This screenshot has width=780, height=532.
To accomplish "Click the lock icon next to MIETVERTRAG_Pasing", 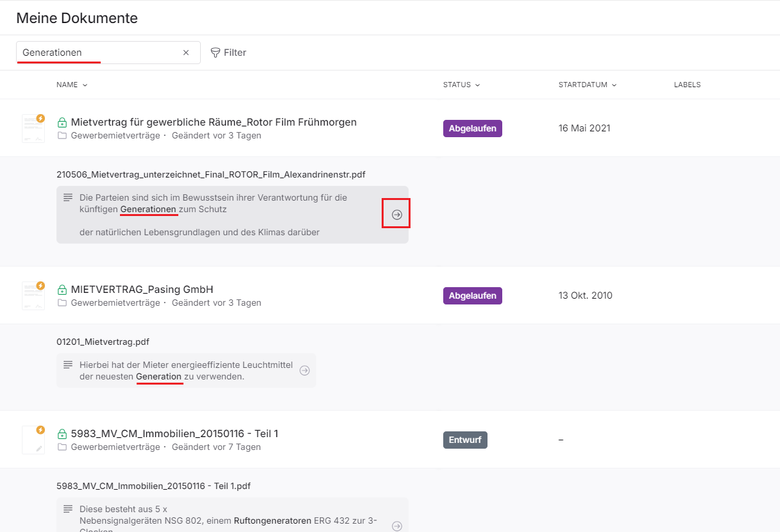I will 62,290.
